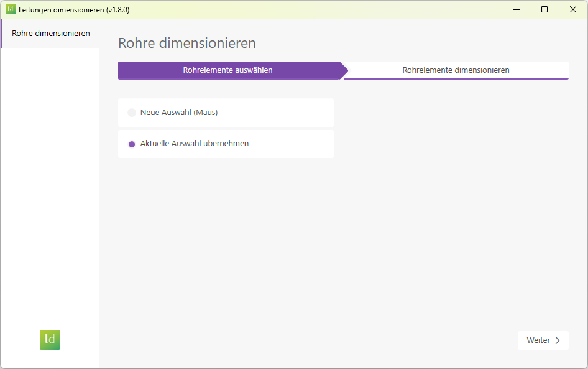
Task: Minimize the application window
Action: coord(517,9)
